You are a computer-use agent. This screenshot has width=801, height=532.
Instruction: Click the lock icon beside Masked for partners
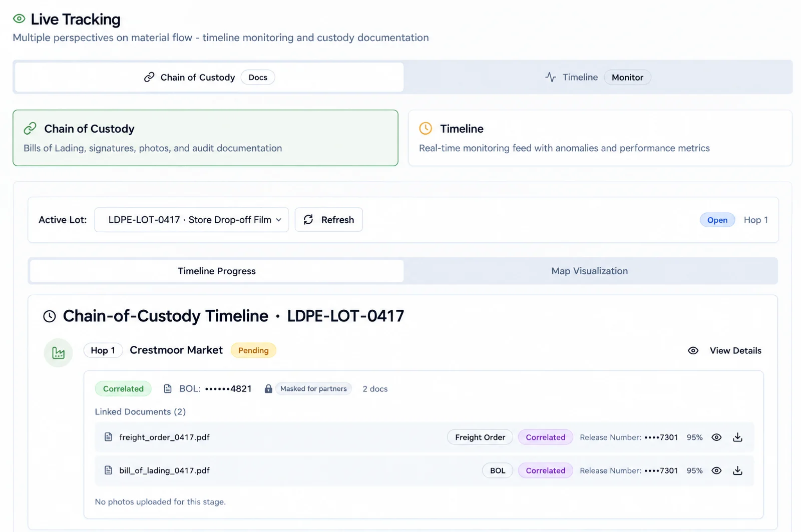[x=268, y=389]
